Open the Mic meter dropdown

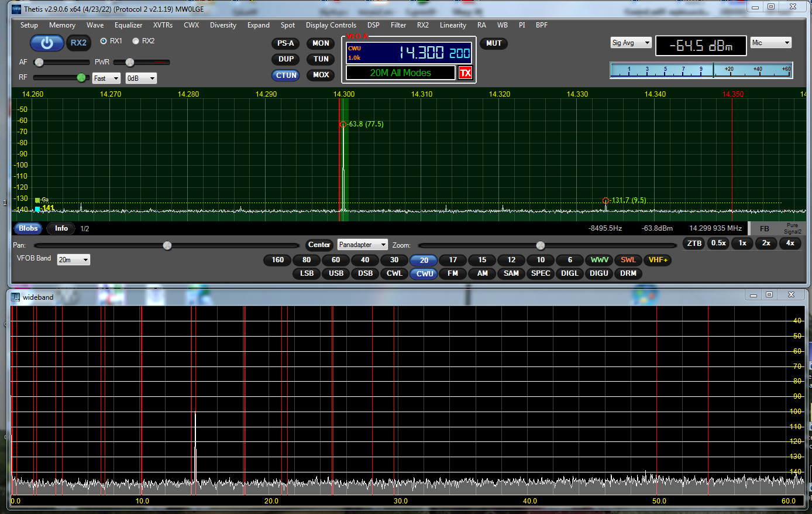[x=771, y=43]
